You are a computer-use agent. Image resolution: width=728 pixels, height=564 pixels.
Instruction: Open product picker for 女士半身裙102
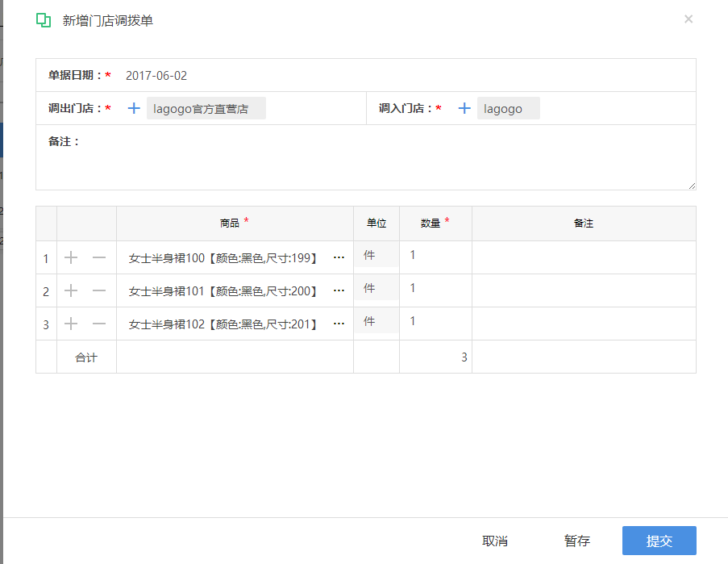pyautogui.click(x=339, y=324)
